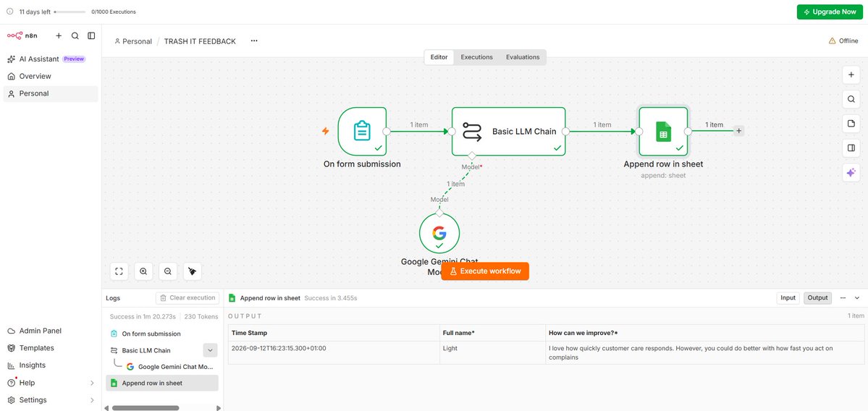
Task: Click the 230 Tokens label
Action: coord(201,316)
